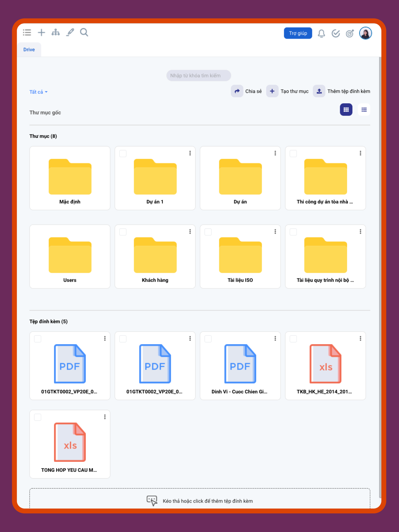The image size is (399, 532).
Task: Select the second 01GTKT0002 PDF checkbox
Action: 123,339
